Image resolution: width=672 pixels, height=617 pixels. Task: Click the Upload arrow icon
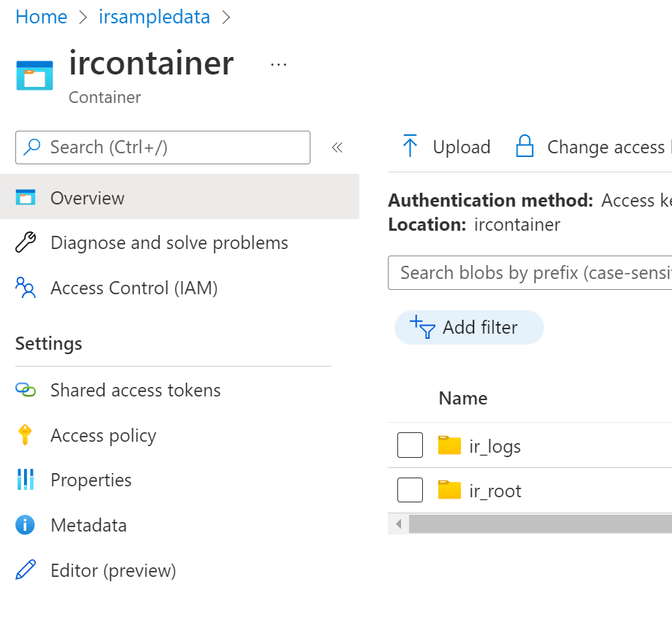(410, 147)
